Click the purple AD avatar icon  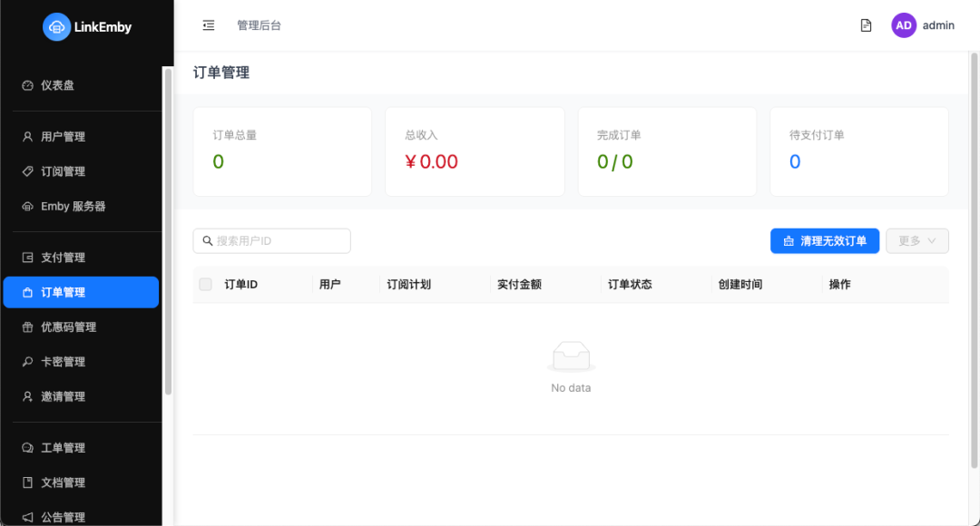(904, 25)
